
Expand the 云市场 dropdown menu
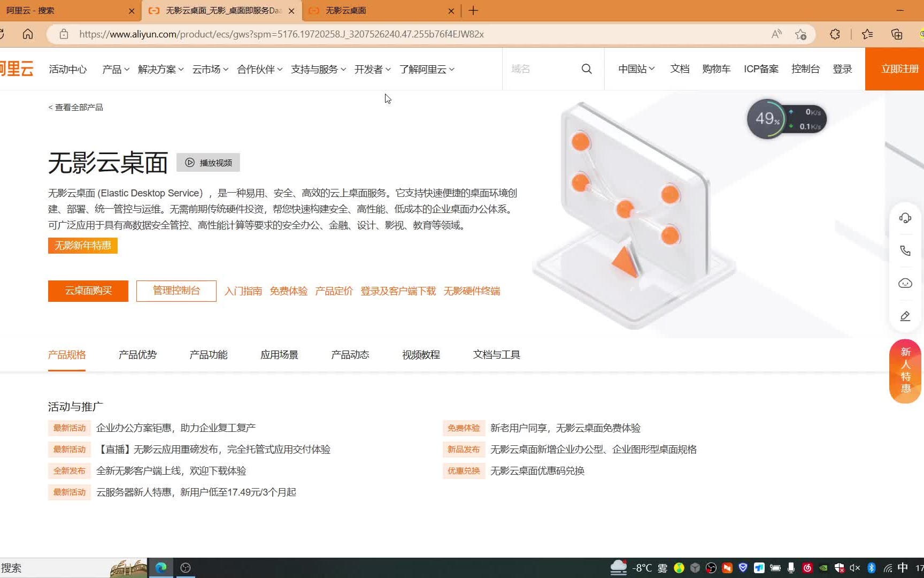(x=211, y=69)
